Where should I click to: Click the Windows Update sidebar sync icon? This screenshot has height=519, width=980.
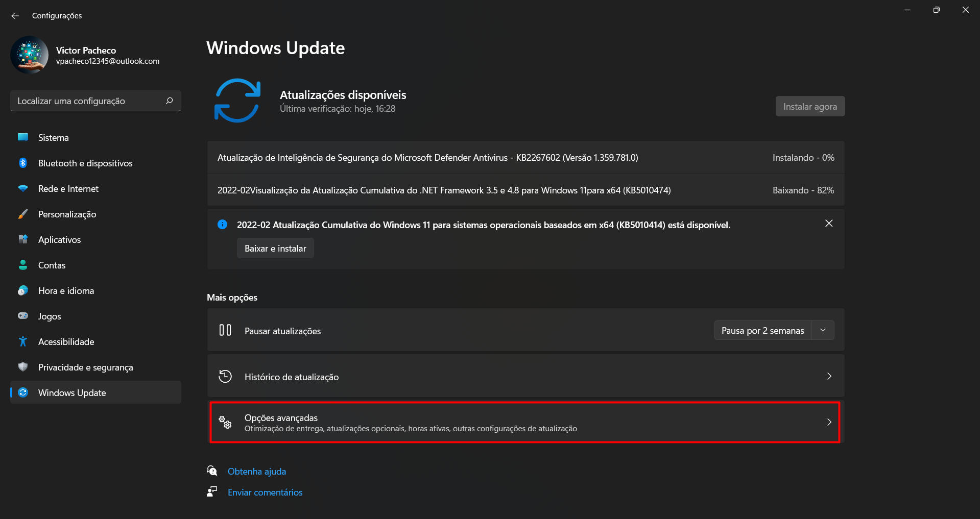23,392
